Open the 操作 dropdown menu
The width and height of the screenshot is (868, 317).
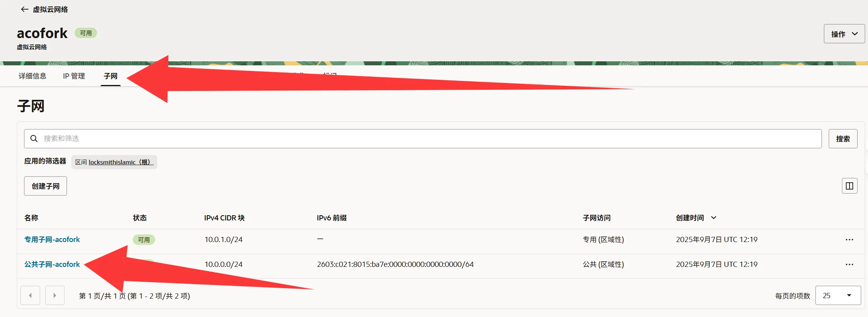pos(844,34)
